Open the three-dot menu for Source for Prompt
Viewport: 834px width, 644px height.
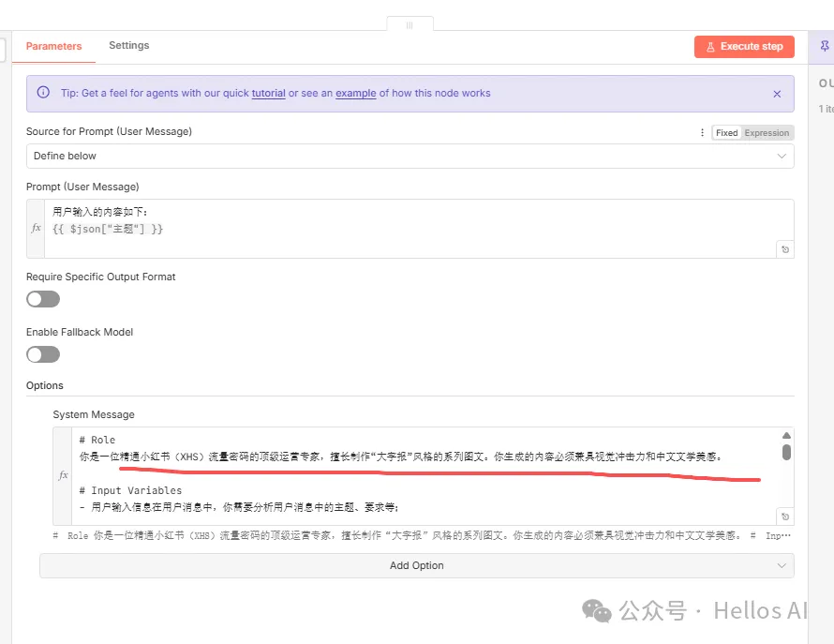point(703,133)
